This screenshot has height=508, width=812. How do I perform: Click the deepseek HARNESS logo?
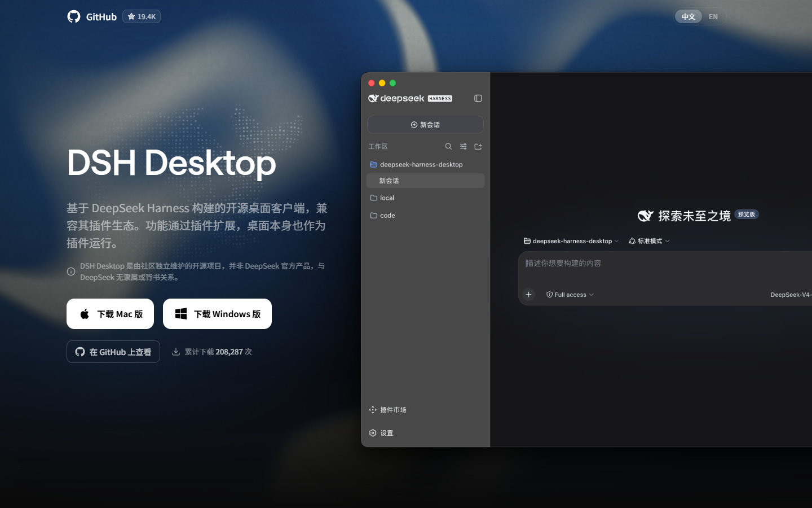point(410,98)
